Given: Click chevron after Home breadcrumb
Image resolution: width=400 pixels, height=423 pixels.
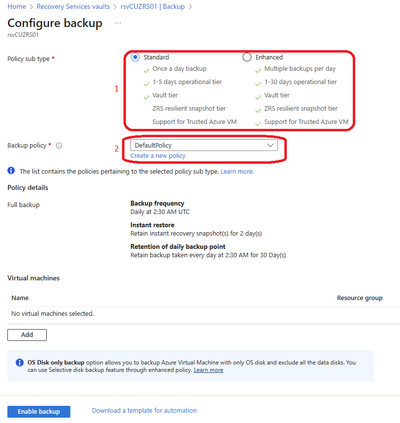Looking at the screenshot, I should pos(31,7).
